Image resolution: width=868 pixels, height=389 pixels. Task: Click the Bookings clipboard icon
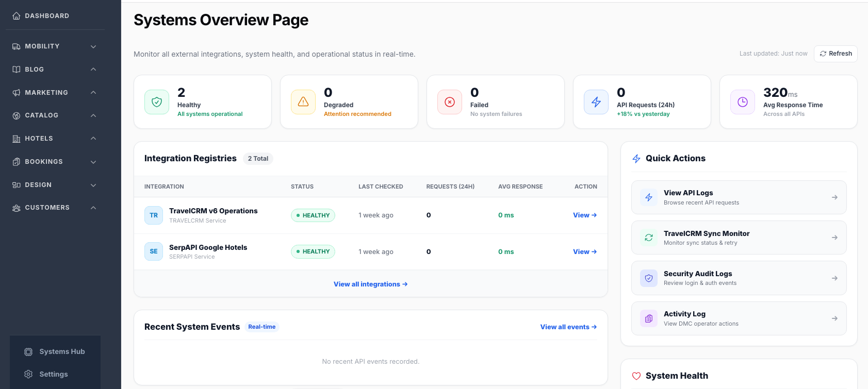pos(17,162)
